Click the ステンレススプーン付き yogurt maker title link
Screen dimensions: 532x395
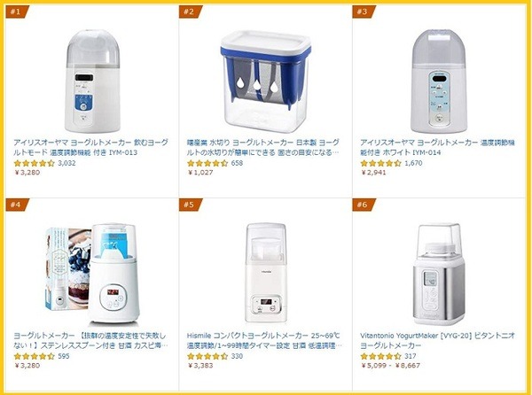[x=90, y=340]
